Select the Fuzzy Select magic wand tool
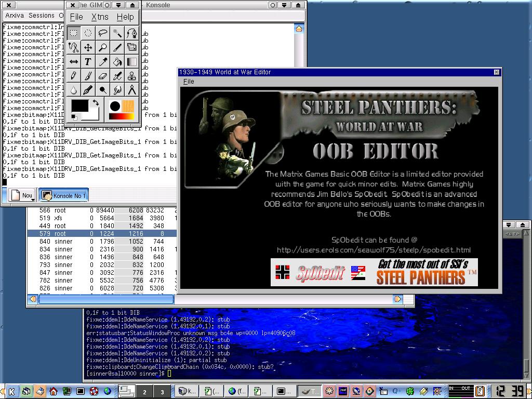532x399 pixels. (x=117, y=33)
